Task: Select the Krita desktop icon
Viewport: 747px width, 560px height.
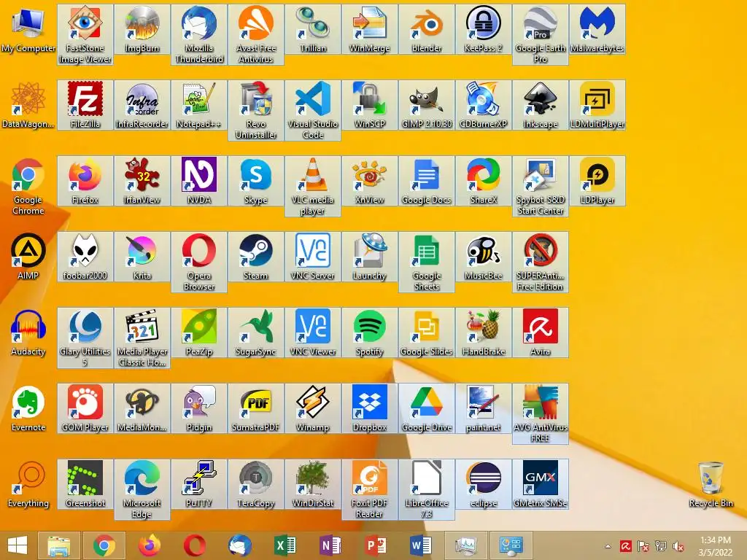Action: 142,256
